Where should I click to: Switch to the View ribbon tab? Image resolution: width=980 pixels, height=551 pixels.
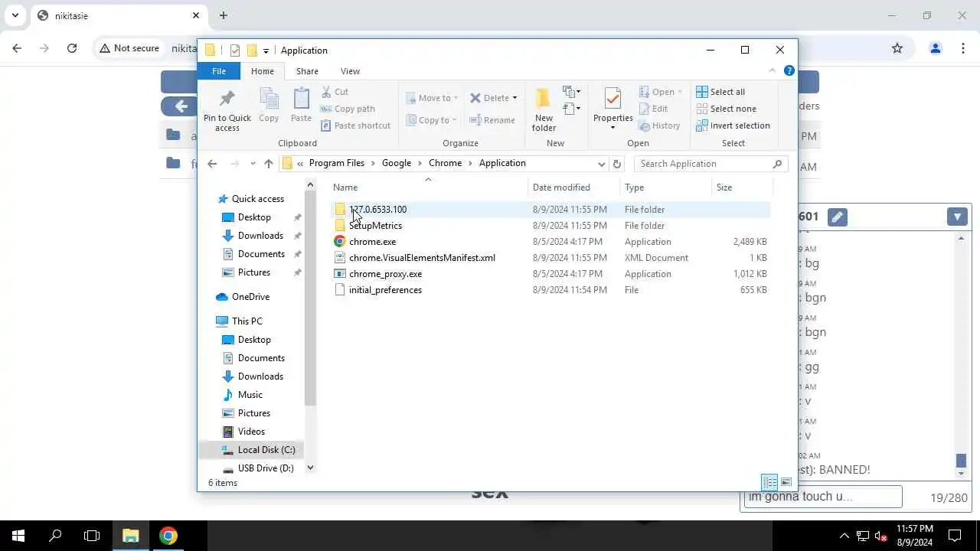[350, 71]
